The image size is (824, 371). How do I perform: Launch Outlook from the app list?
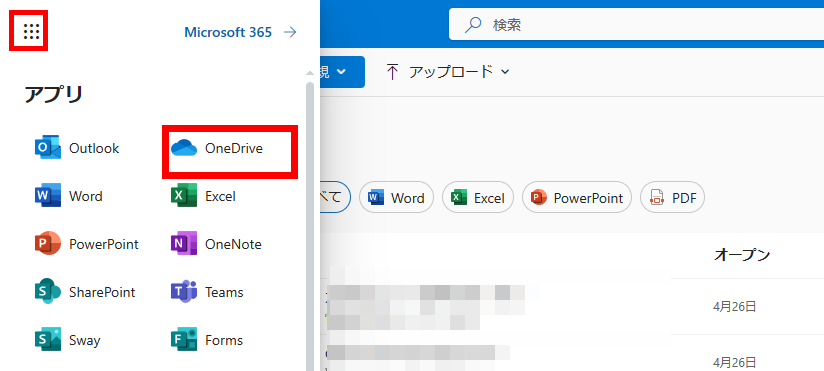(77, 149)
